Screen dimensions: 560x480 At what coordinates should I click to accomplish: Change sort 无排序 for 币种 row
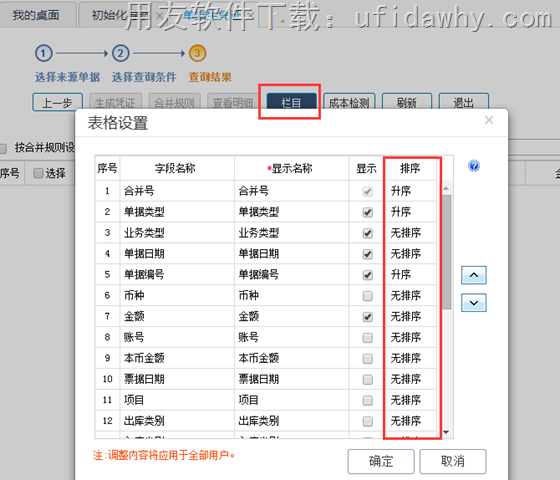[x=411, y=295]
